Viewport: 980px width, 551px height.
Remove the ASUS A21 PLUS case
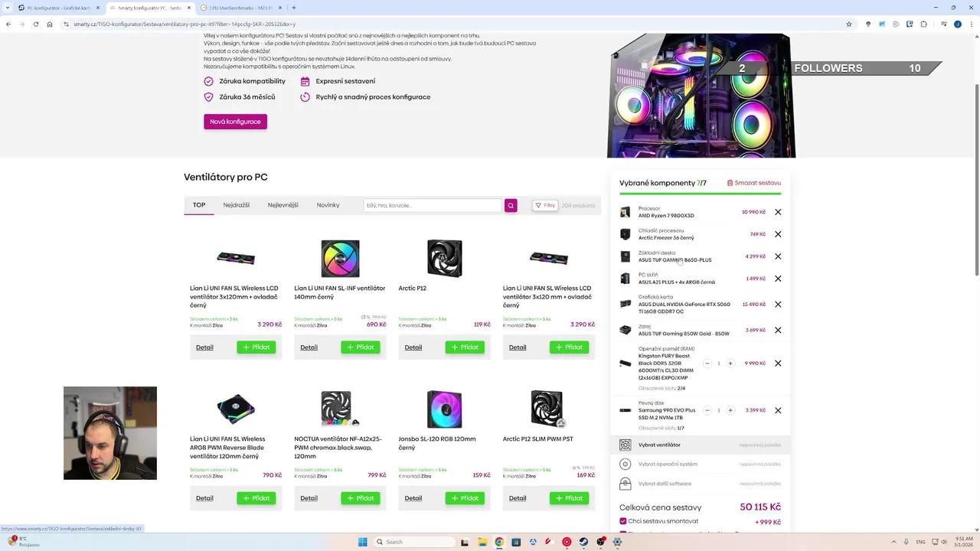coord(778,279)
